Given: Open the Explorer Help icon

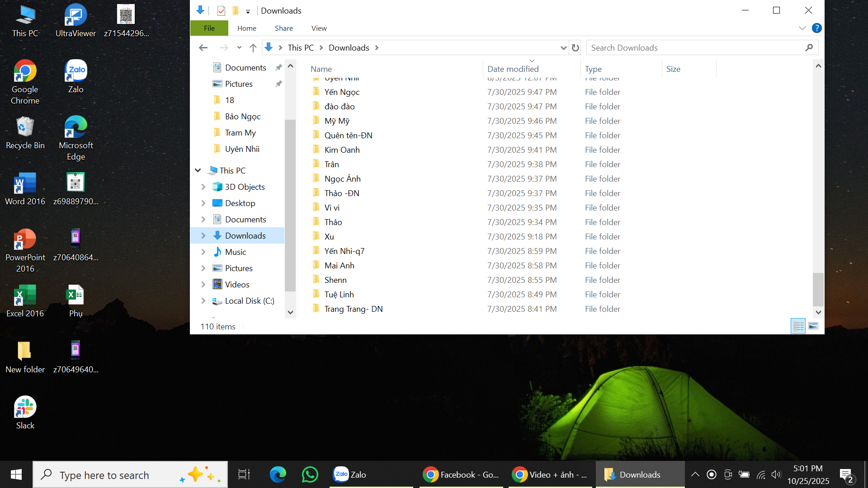Looking at the screenshot, I should tap(816, 28).
